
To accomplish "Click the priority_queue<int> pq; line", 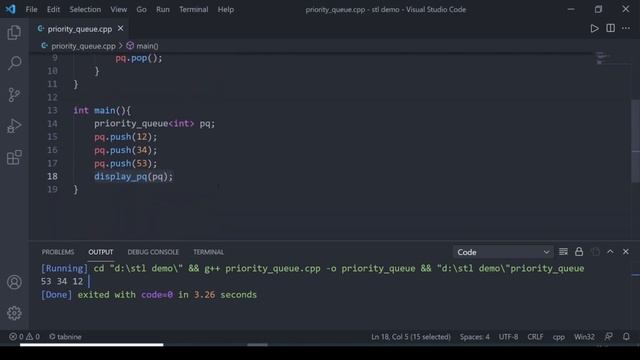I will coord(154,123).
